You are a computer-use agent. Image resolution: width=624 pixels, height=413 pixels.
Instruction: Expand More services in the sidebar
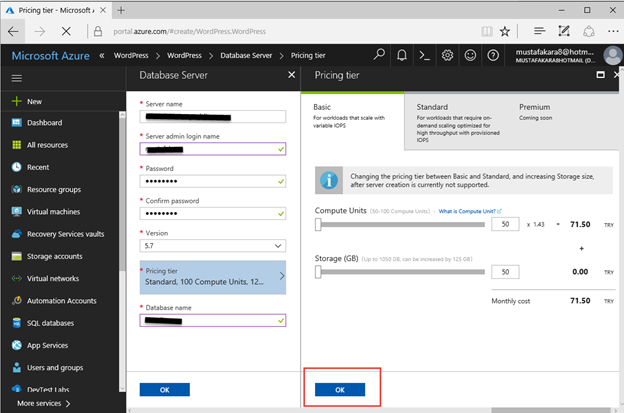pos(43,403)
